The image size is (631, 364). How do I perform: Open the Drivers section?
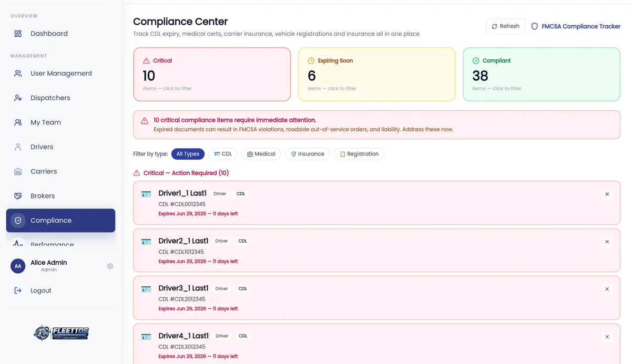[60, 147]
